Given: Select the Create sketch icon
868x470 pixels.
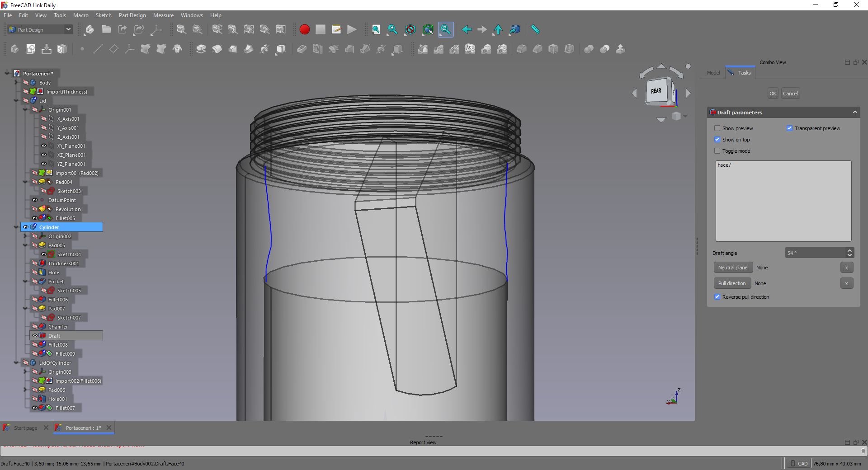Looking at the screenshot, I should (x=31, y=49).
